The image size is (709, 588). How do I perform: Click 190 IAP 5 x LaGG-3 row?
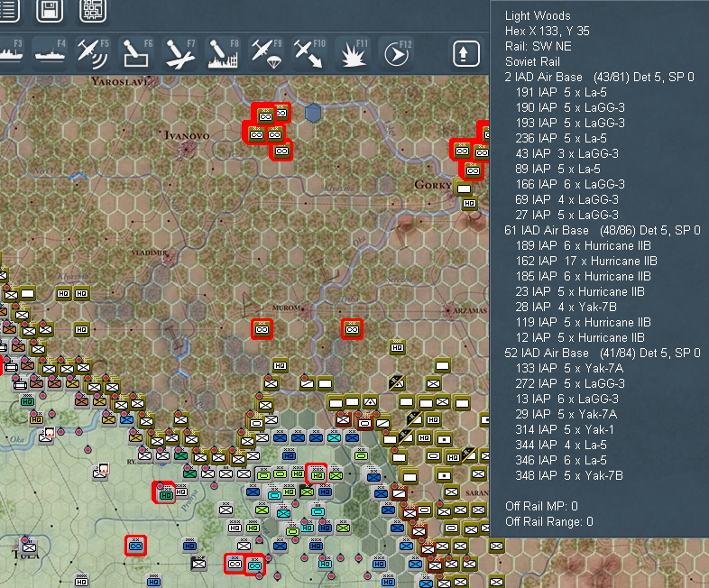[570, 107]
